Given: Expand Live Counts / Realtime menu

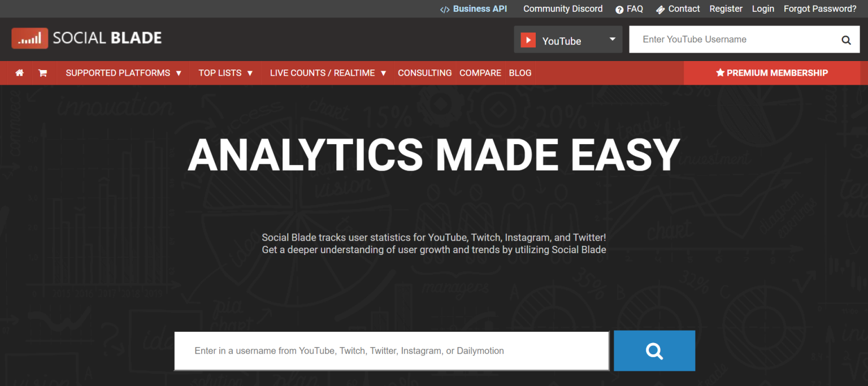Looking at the screenshot, I should [328, 73].
